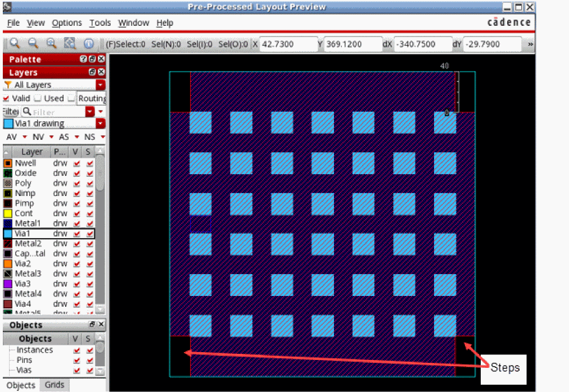Click the yellow Cont layer color swatch

(x=8, y=213)
